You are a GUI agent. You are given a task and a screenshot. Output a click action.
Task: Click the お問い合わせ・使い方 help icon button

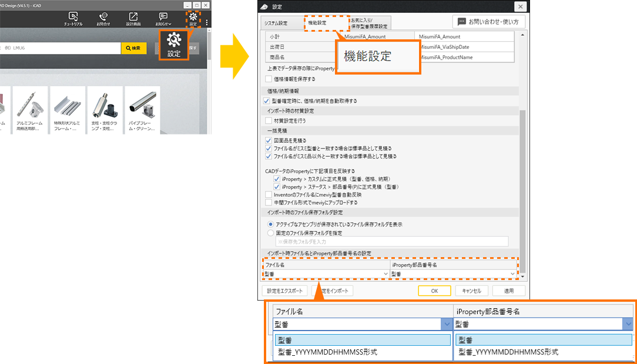click(488, 21)
